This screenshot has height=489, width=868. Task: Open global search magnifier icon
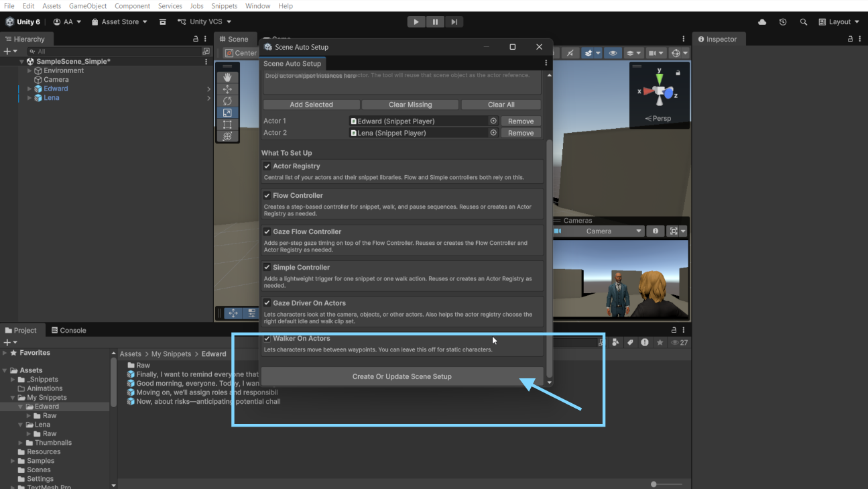(x=803, y=22)
